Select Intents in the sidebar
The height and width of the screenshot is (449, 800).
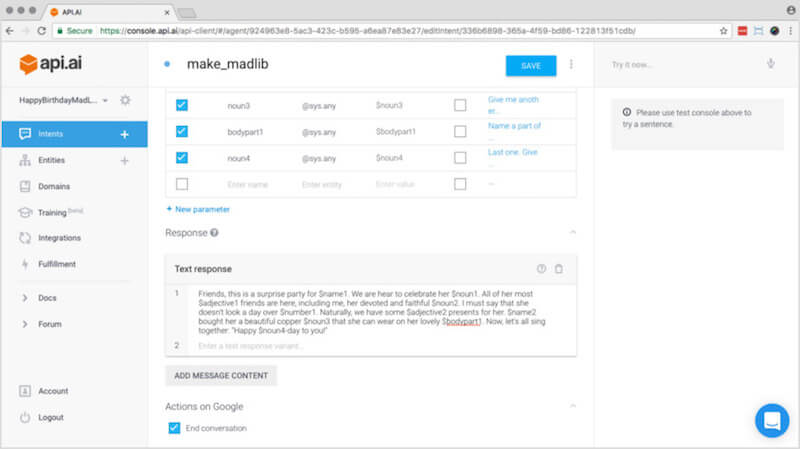pos(74,134)
